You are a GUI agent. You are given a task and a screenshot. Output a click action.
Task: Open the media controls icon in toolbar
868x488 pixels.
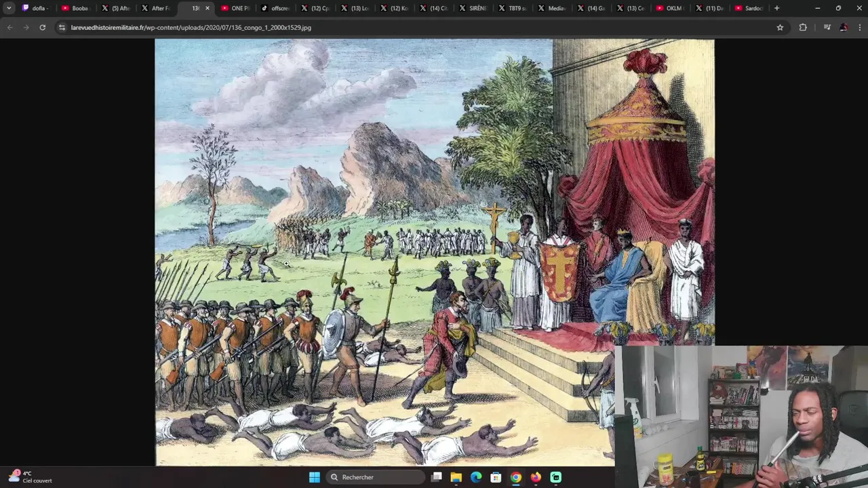pyautogui.click(x=827, y=27)
